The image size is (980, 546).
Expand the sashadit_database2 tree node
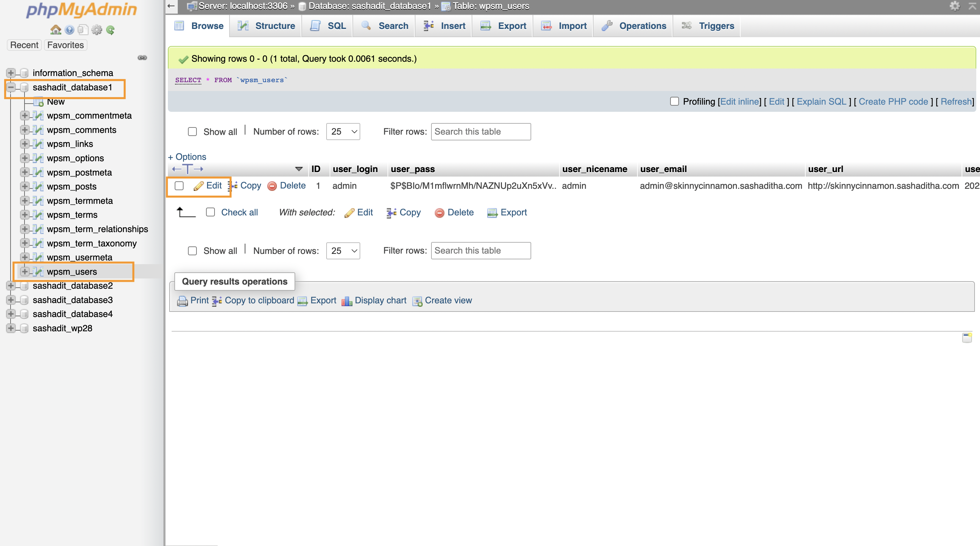(11, 286)
